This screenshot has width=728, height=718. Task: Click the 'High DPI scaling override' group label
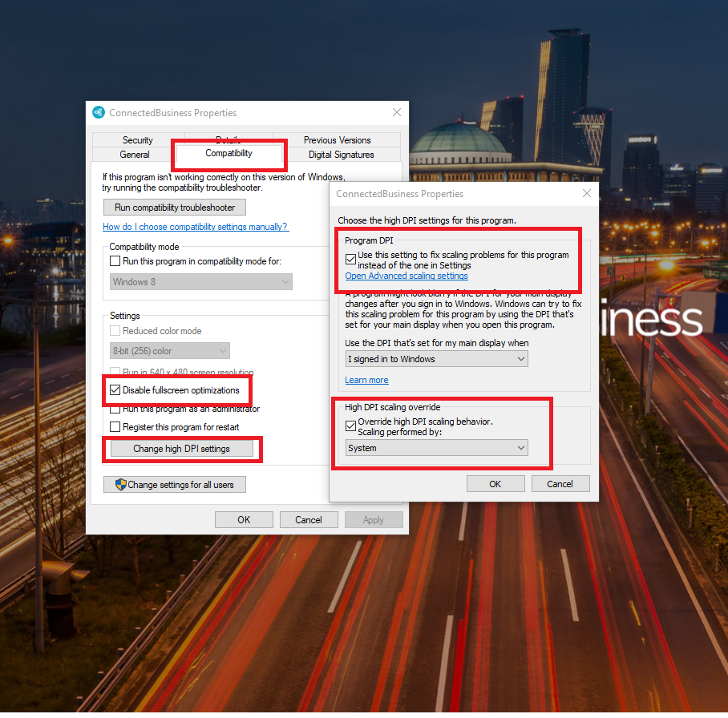pyautogui.click(x=392, y=407)
